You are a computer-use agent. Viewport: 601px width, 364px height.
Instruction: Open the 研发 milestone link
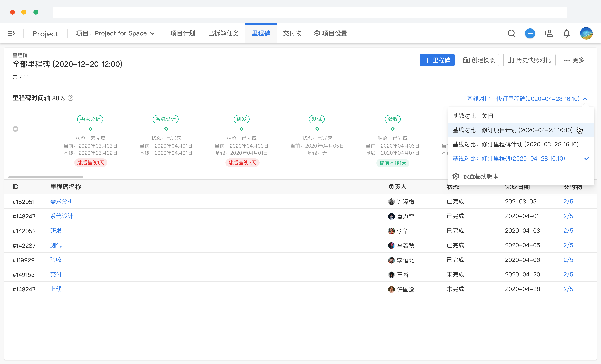(56, 231)
